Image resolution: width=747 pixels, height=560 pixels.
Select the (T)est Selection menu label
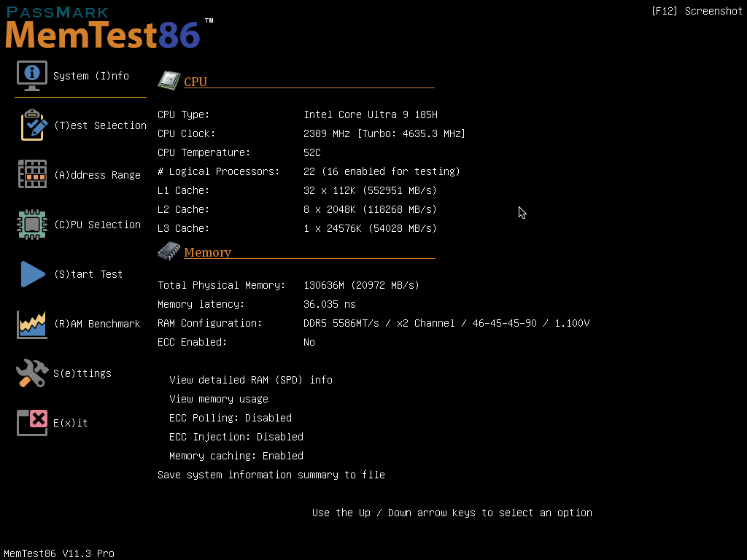point(100,125)
